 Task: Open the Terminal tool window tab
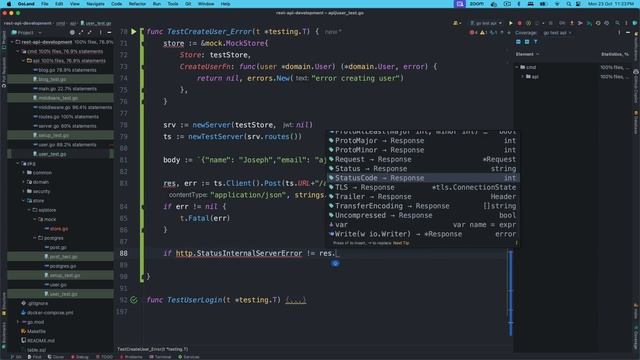(x=160, y=357)
